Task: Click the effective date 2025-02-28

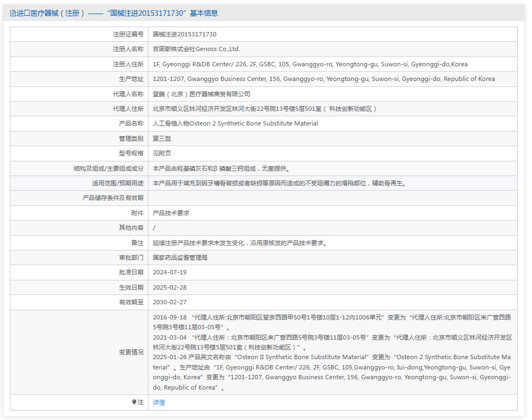Action: click(170, 287)
